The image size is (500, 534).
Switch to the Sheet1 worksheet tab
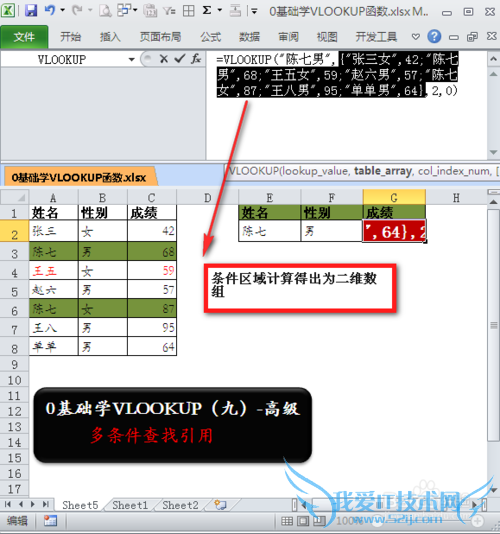tap(130, 505)
